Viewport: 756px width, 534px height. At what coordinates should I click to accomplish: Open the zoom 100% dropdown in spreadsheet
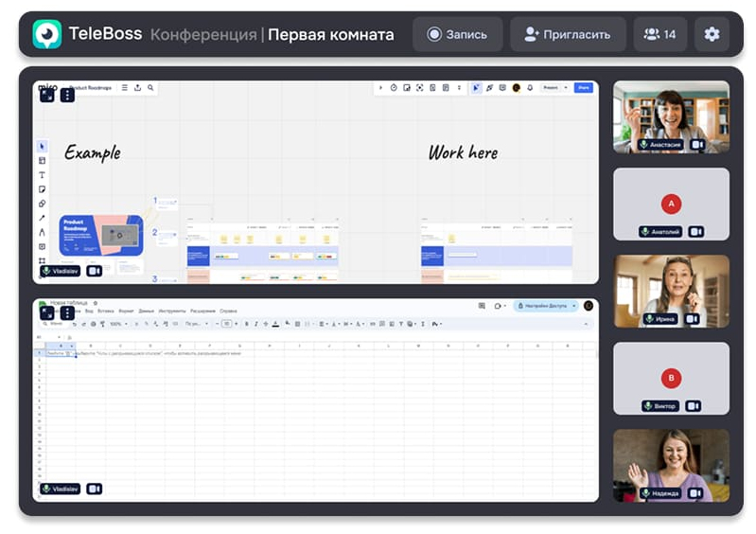click(x=118, y=324)
